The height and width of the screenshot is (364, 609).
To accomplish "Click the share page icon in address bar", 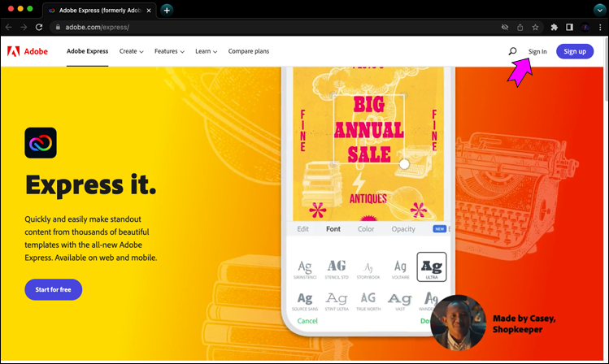I will click(520, 27).
